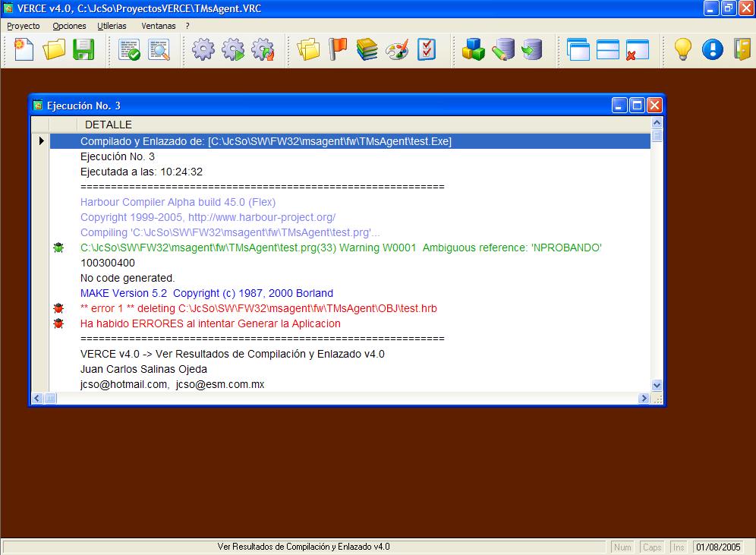This screenshot has width=756, height=555.
Task: Open the Ventanas menu
Action: [158, 26]
